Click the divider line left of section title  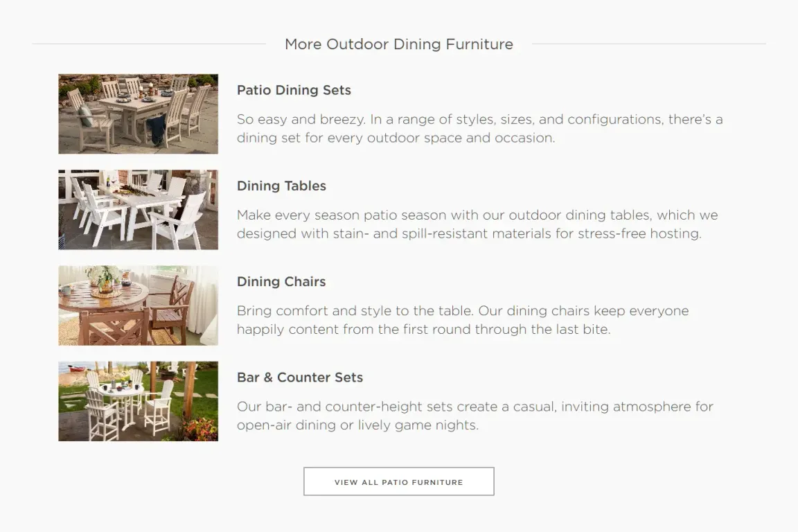click(x=149, y=44)
